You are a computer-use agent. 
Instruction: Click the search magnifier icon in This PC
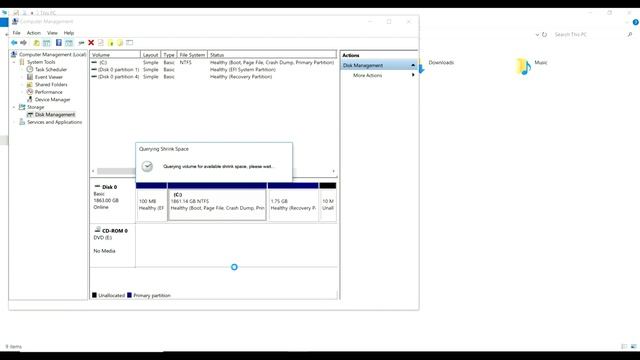630,35
